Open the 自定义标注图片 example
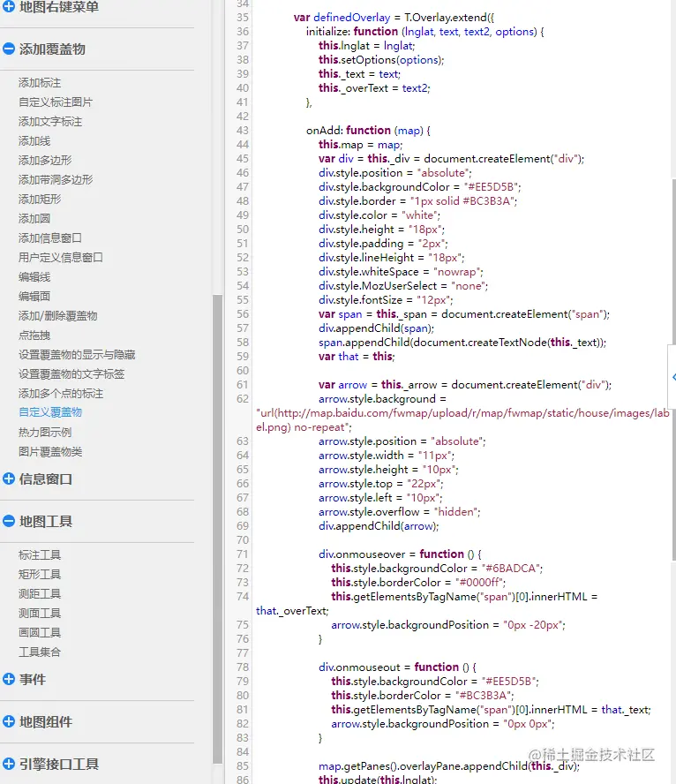 pyautogui.click(x=56, y=102)
